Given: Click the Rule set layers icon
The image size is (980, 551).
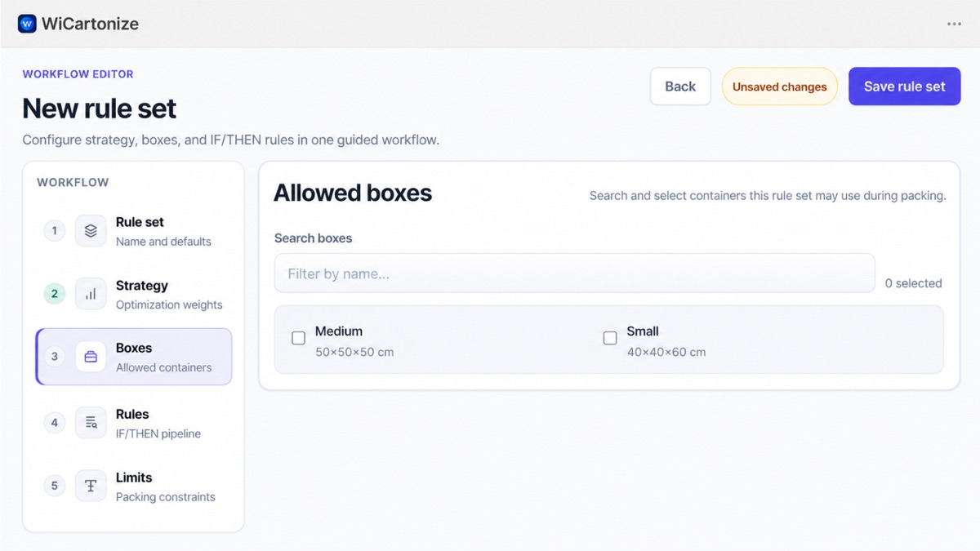Looking at the screenshot, I should tap(91, 231).
